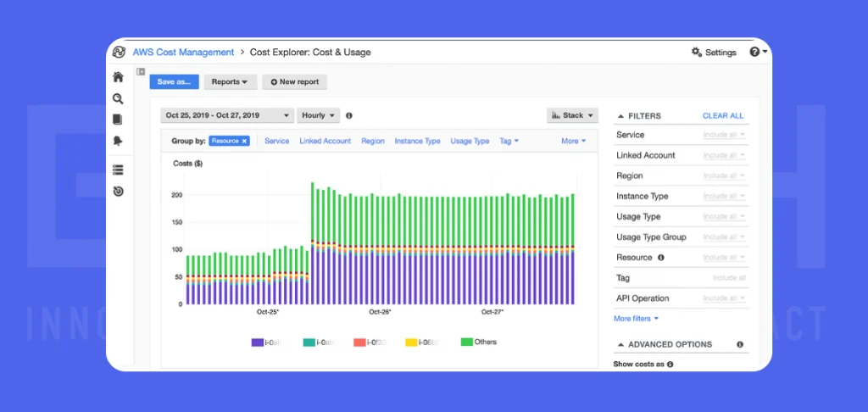Open the Hourly granularity dropdown
Viewport: 868px width, 412px height.
[318, 115]
